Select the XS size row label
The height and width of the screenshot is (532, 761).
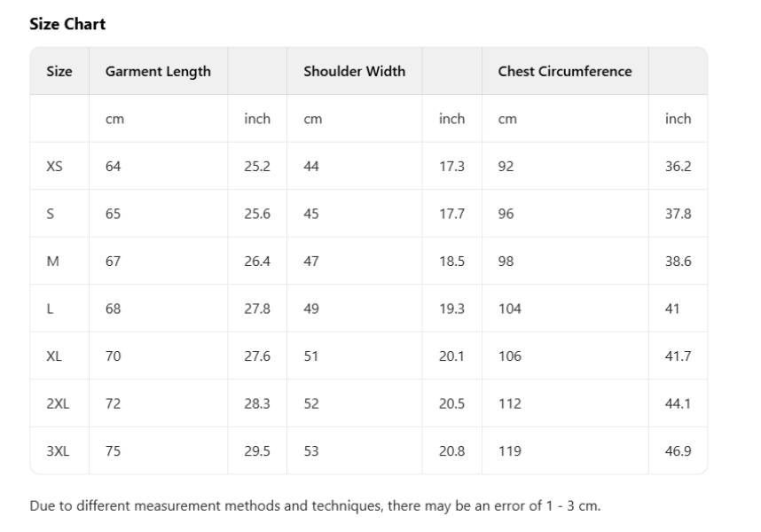[x=54, y=166]
